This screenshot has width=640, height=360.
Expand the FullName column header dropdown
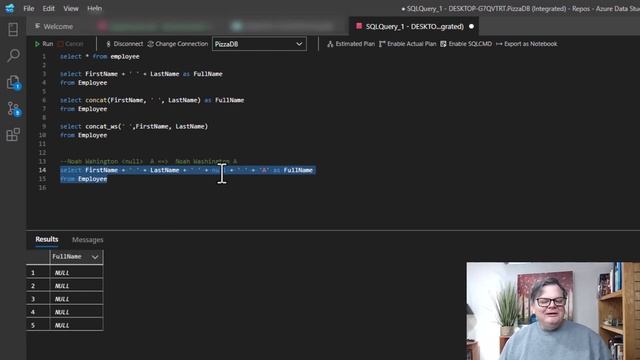pyautogui.click(x=95, y=257)
